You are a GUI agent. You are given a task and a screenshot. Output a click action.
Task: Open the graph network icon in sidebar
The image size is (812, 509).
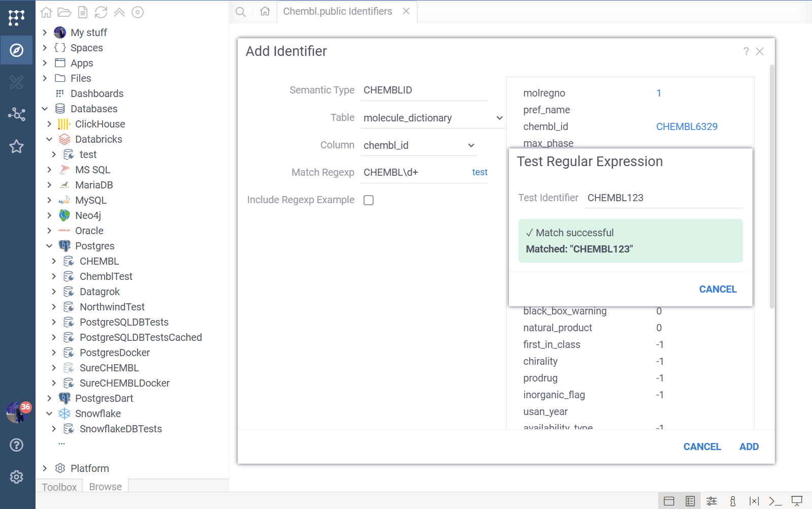(17, 114)
